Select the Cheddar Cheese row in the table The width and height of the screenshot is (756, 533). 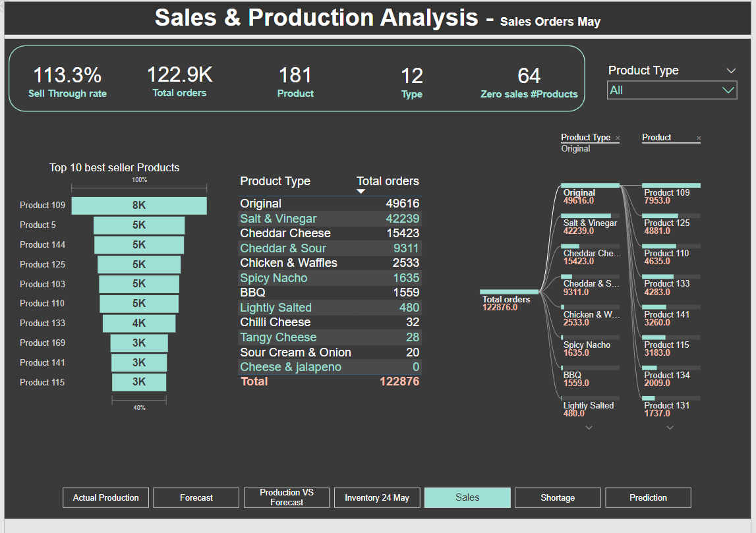click(x=285, y=233)
